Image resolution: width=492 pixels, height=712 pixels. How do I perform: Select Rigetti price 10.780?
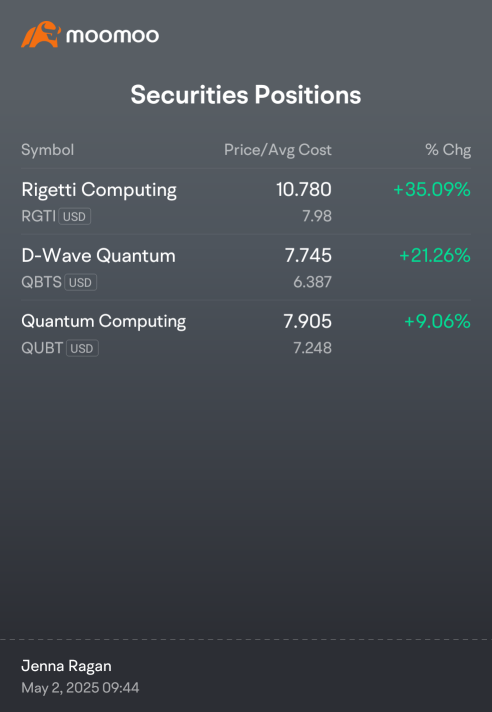pos(304,189)
